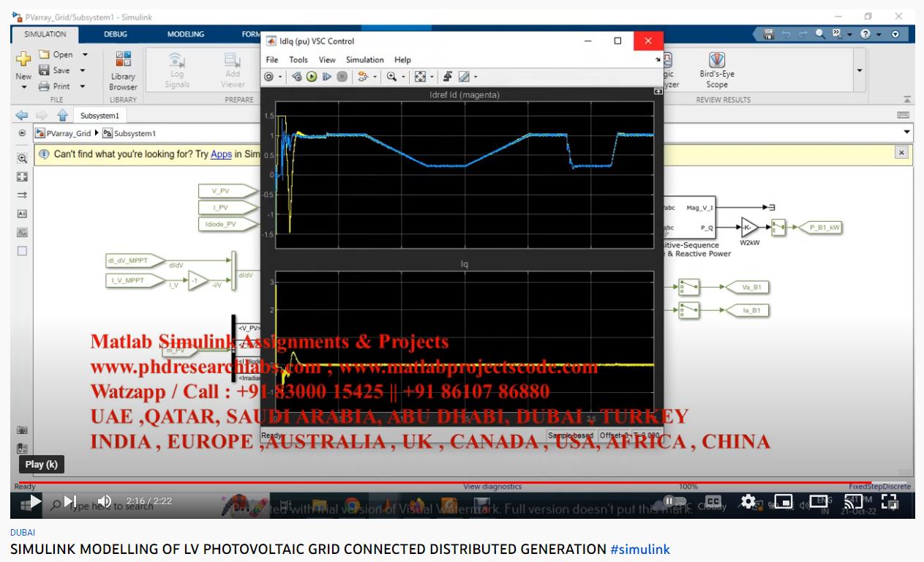This screenshot has width=924, height=562.
Task: Toggle closed captions with CC button
Action: tap(713, 502)
